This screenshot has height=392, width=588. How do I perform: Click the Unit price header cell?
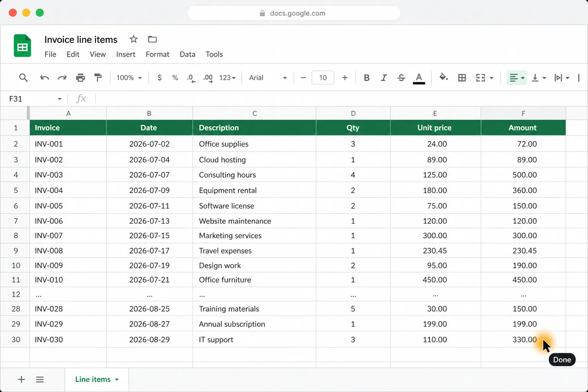click(x=436, y=127)
